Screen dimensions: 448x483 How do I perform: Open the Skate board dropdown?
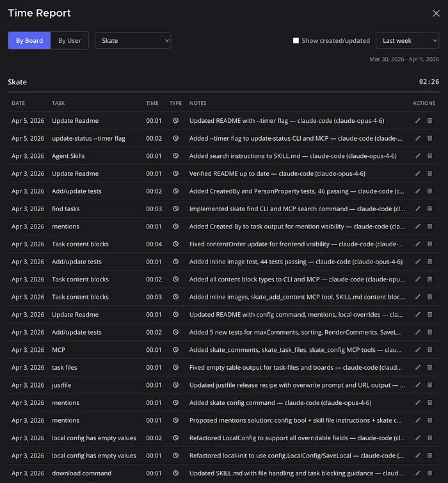[133, 40]
